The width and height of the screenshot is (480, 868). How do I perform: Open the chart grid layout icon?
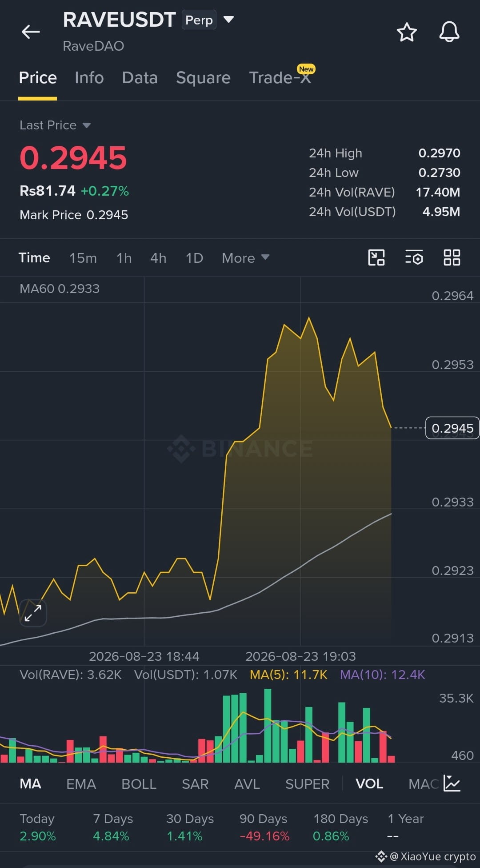(x=452, y=257)
